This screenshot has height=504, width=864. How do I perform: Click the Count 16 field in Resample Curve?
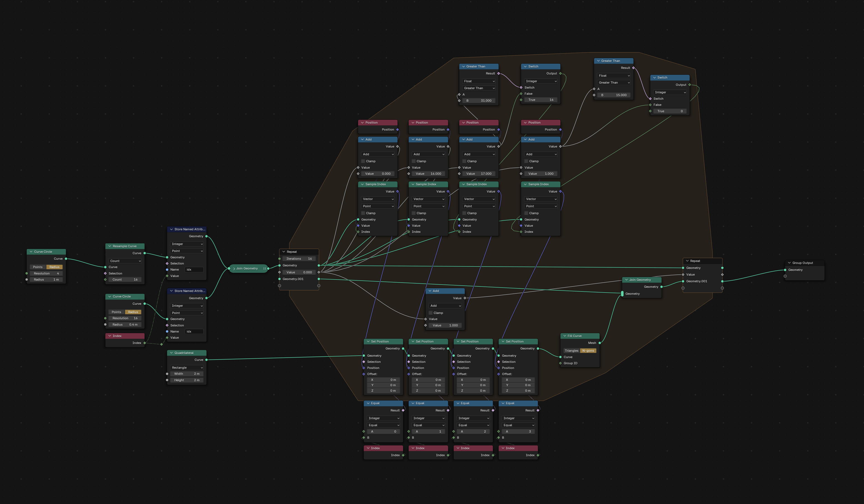(x=125, y=280)
